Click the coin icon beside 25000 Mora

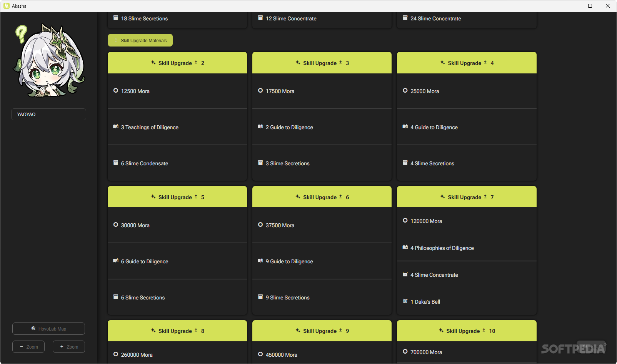405,90
